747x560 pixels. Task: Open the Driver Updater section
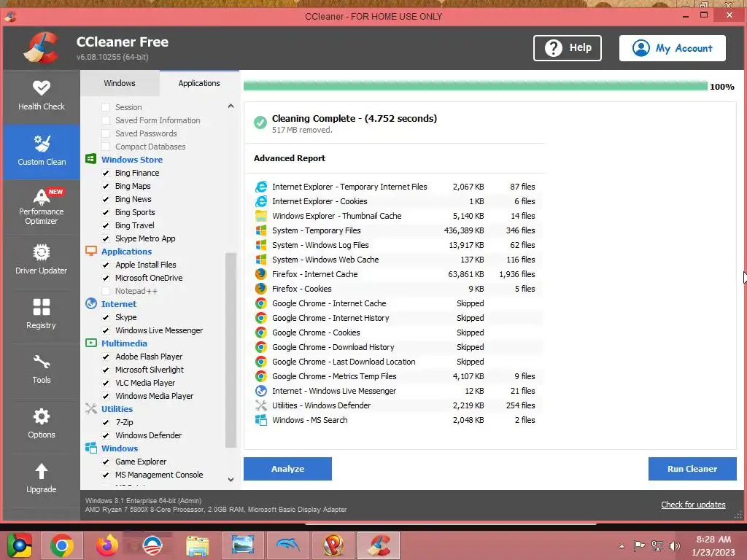tap(42, 260)
